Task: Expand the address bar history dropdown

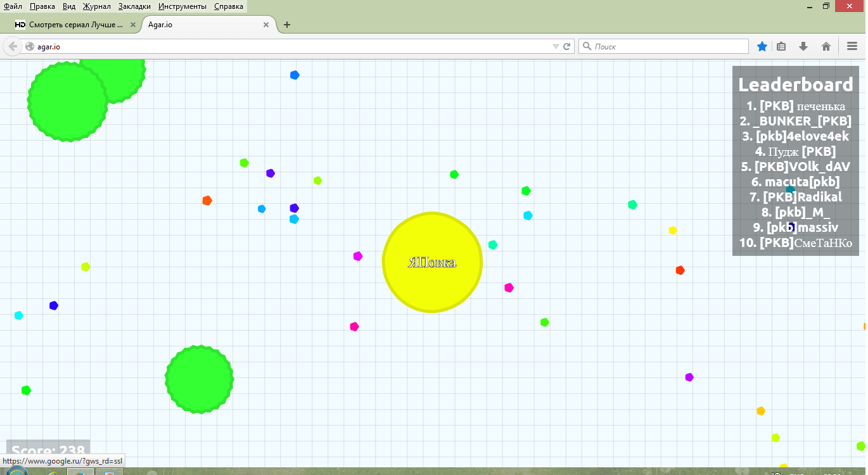Action: [x=556, y=46]
